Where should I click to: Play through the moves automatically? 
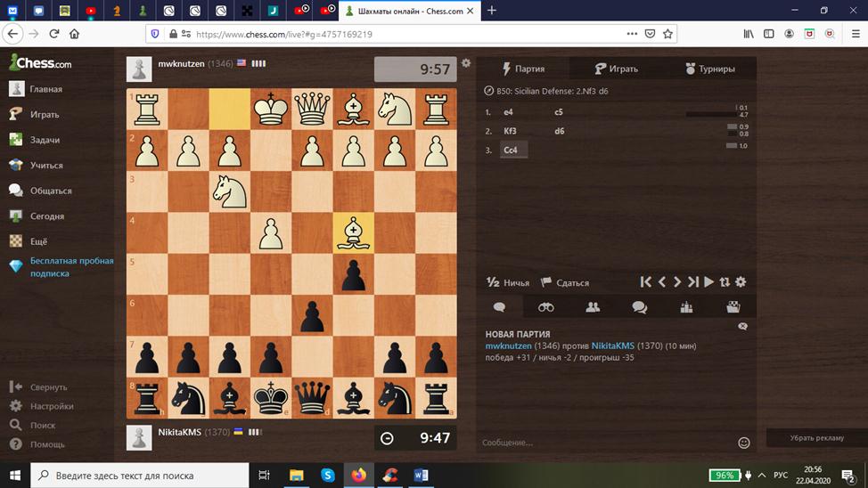coord(708,282)
